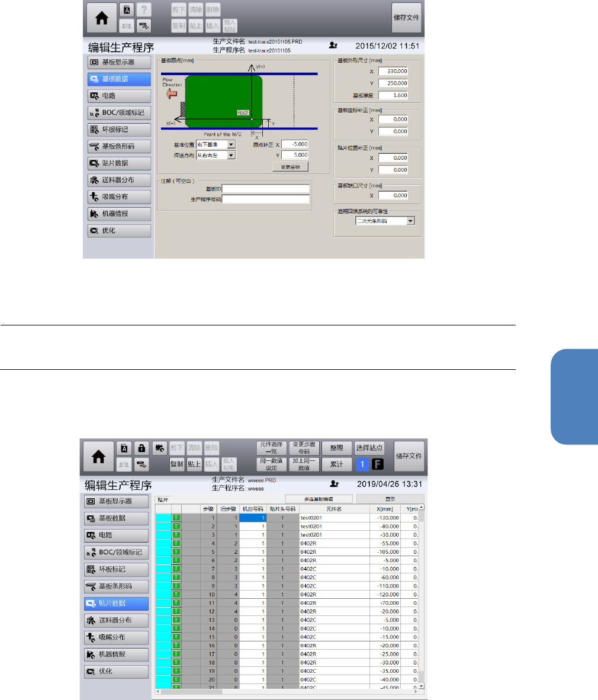The height and width of the screenshot is (700, 598).
Task: Open 机器情报 in the placement-data screen sidebar
Action: point(116,654)
